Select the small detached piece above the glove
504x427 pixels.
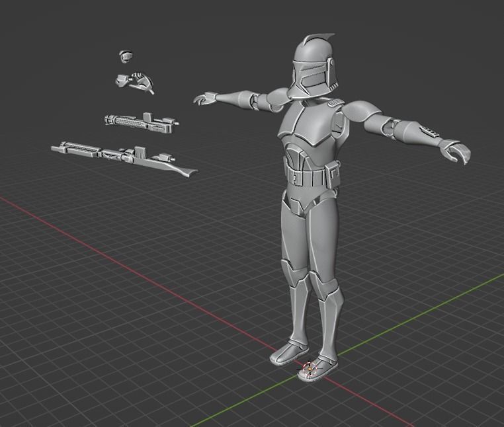point(126,56)
